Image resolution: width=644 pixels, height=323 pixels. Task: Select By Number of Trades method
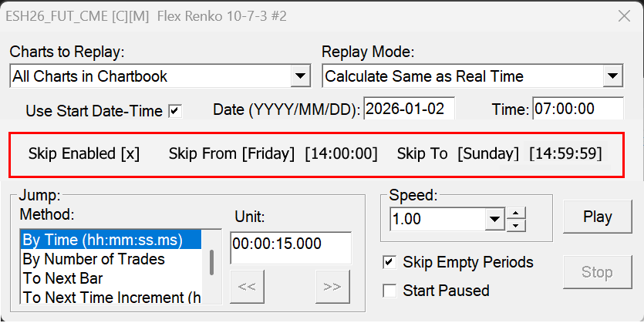coord(93,259)
